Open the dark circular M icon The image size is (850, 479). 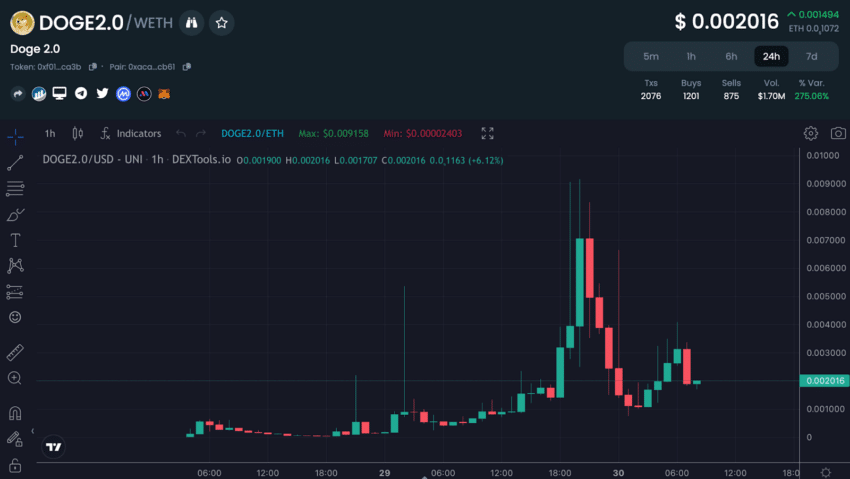[144, 94]
